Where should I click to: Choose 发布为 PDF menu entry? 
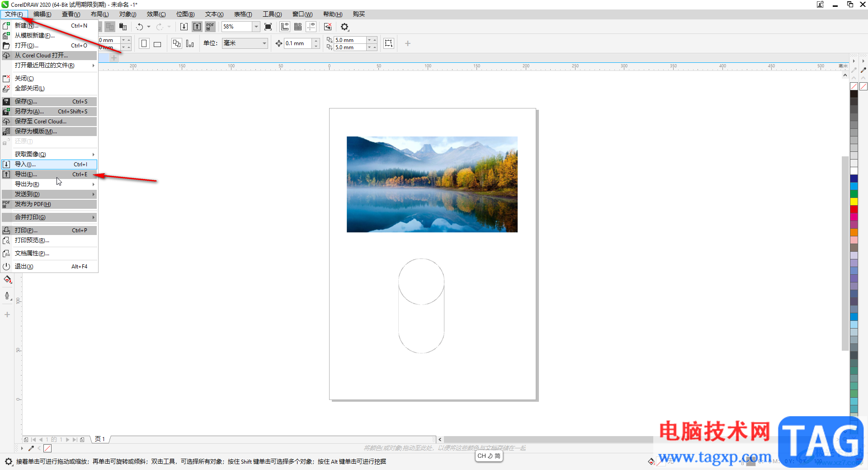(49, 204)
